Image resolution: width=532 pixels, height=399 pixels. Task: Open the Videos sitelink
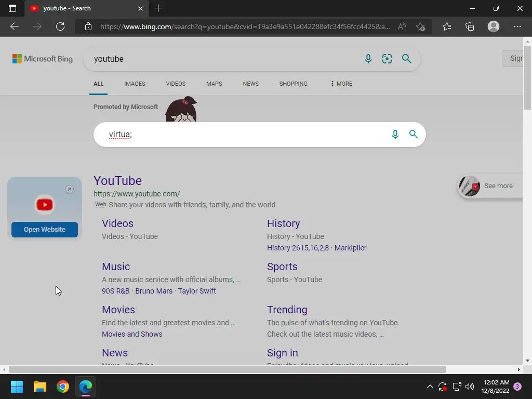coord(118,223)
